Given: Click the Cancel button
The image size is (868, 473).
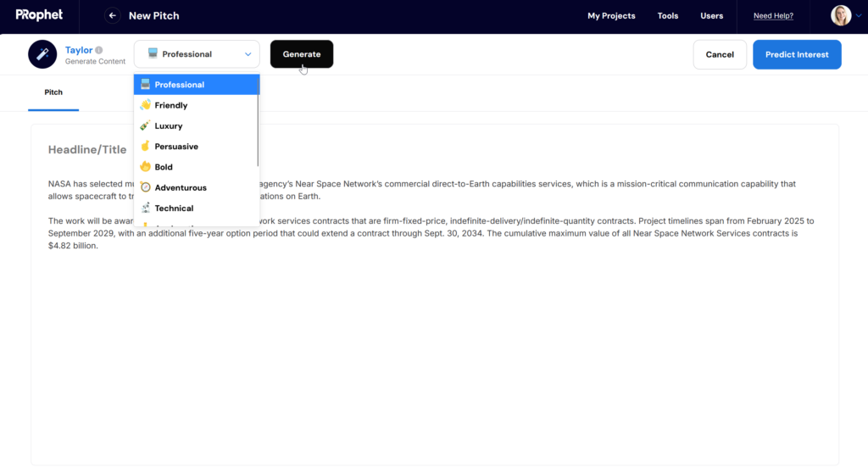Looking at the screenshot, I should click(720, 54).
